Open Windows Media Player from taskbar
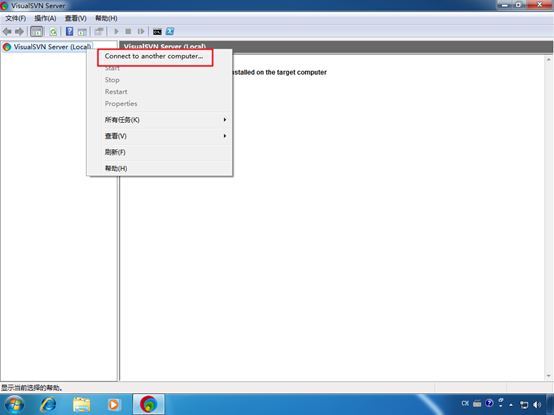 tap(114, 404)
